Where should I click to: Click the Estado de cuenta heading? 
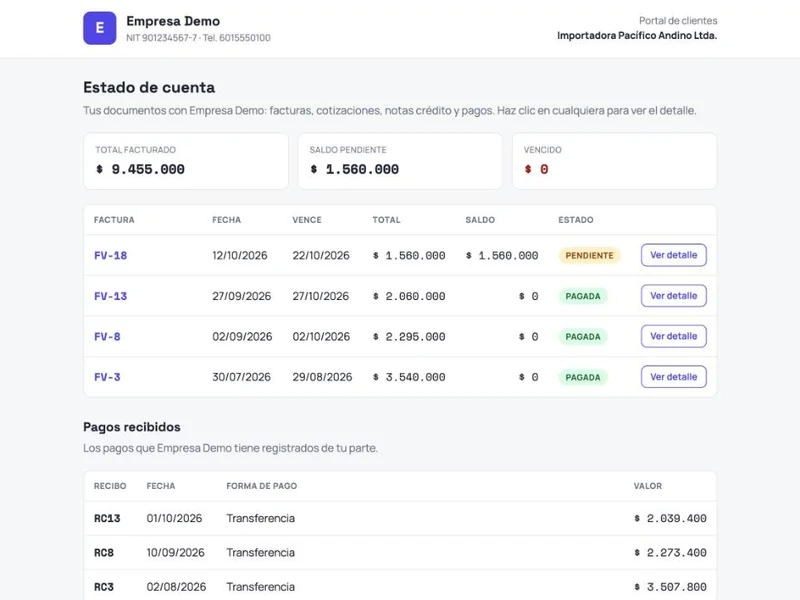149,88
